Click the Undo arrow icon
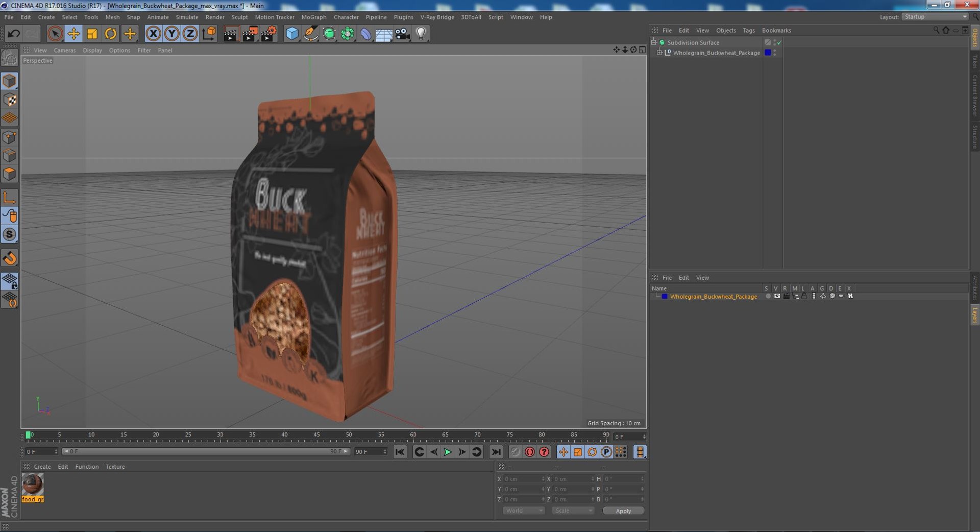Viewport: 980px width, 532px height. click(x=14, y=34)
